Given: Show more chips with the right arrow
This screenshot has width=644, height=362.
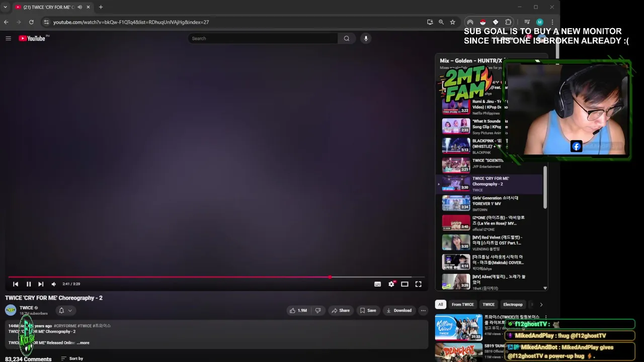Looking at the screenshot, I should click(541, 304).
